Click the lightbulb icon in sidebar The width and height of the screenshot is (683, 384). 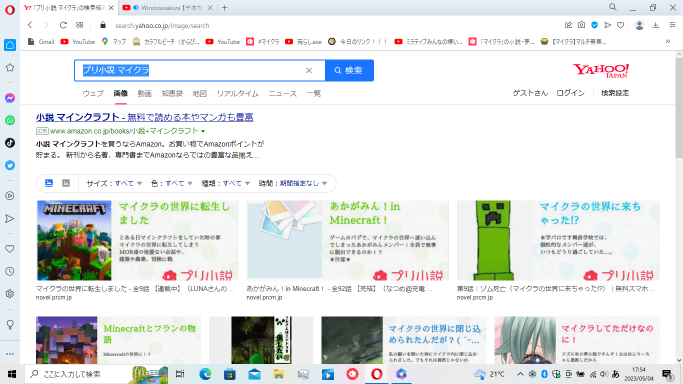pos(10,325)
